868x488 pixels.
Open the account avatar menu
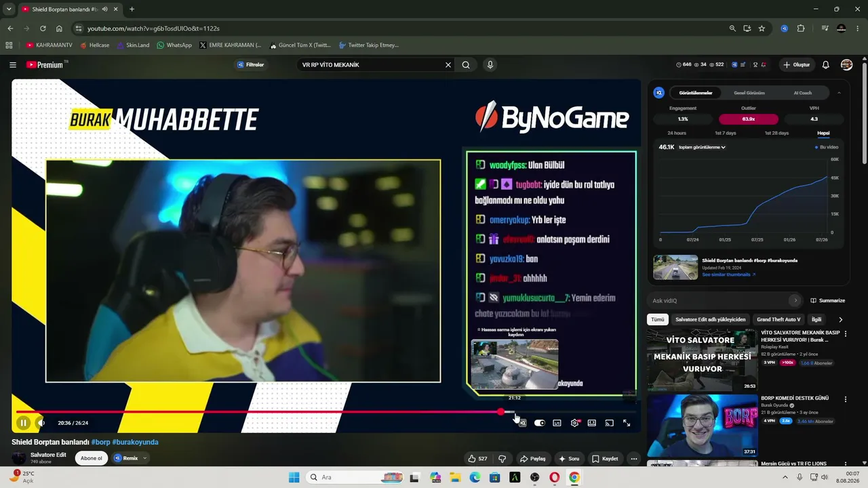click(x=846, y=65)
